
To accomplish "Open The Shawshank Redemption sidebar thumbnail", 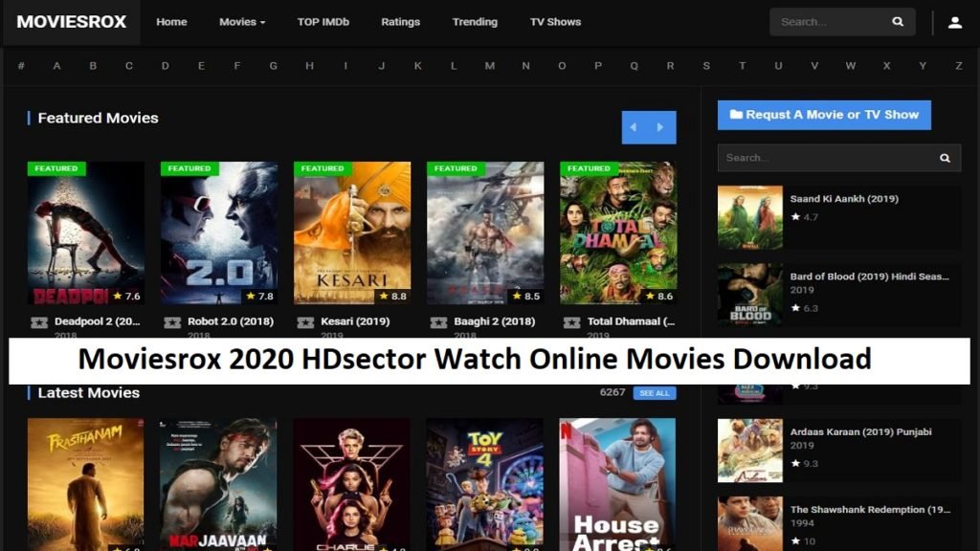I will coord(750,523).
